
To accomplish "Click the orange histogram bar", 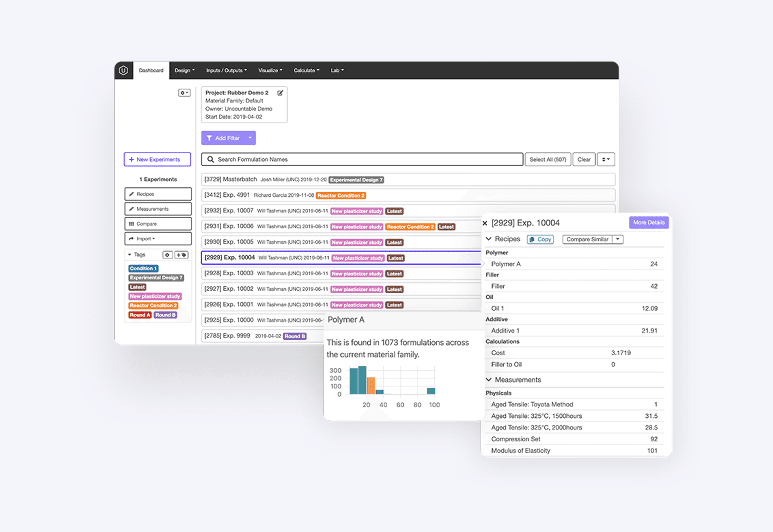I will (x=371, y=386).
